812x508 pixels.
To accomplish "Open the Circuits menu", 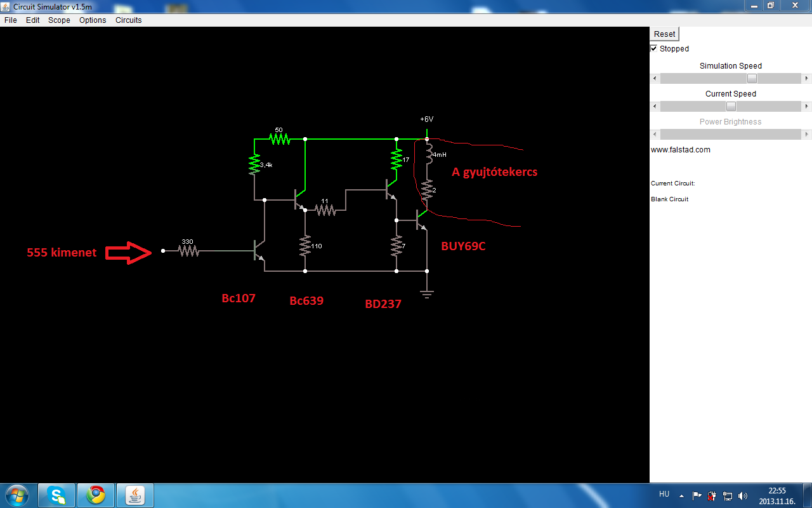I will 129,20.
